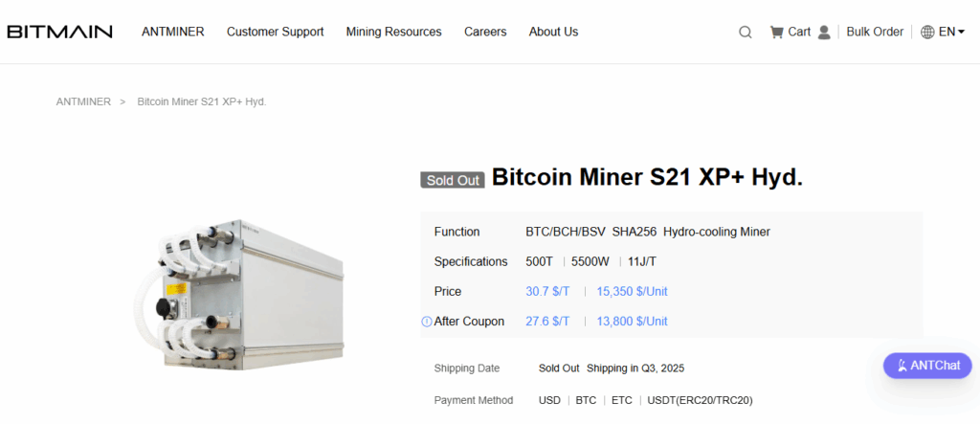The height and width of the screenshot is (424, 980).
Task: Open the About Us menu
Action: 553,32
